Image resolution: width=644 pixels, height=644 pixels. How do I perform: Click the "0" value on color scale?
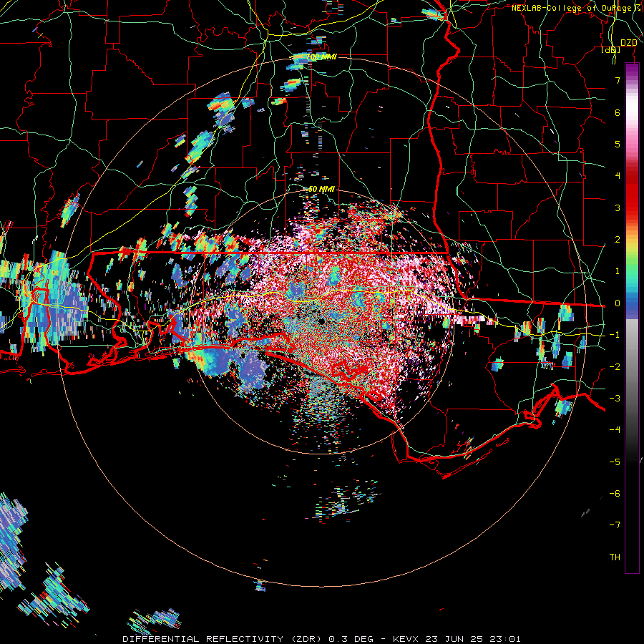pyautogui.click(x=618, y=303)
